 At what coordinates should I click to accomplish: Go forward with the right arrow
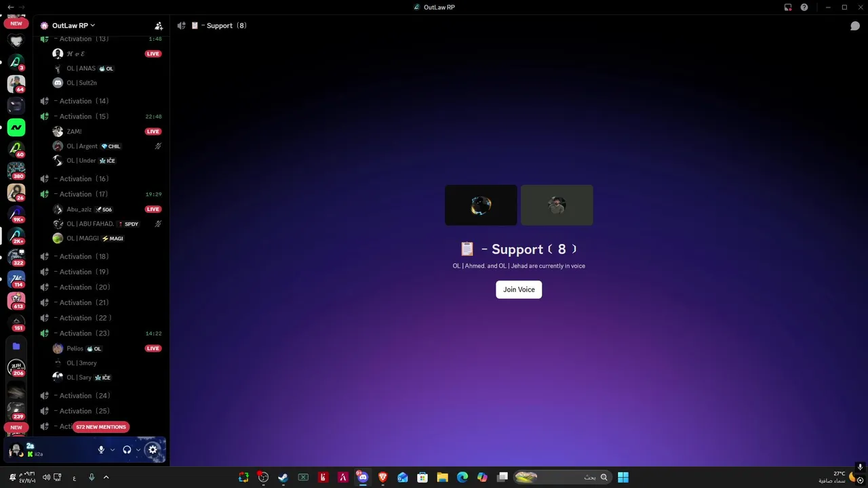tap(22, 7)
